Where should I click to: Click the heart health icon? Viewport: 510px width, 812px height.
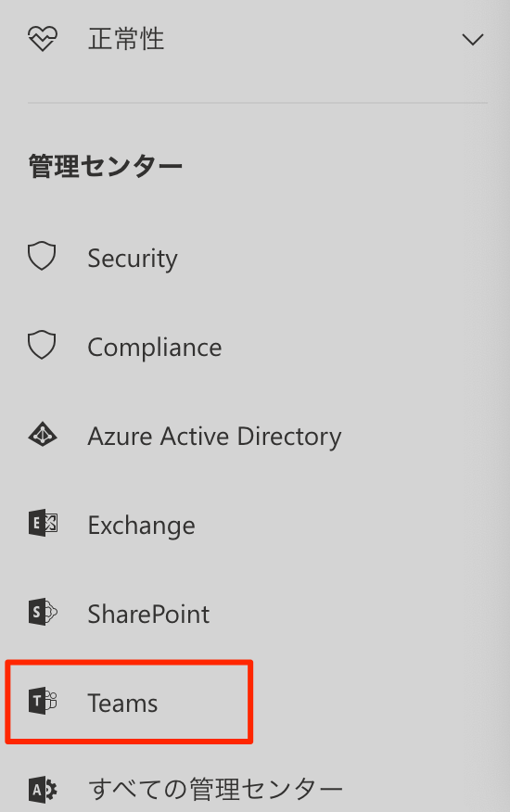tap(43, 39)
